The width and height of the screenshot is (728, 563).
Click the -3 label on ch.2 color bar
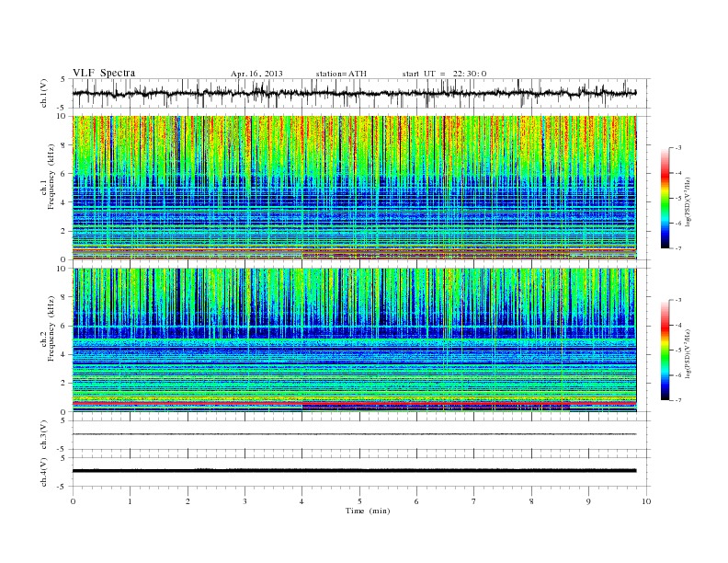(677, 300)
